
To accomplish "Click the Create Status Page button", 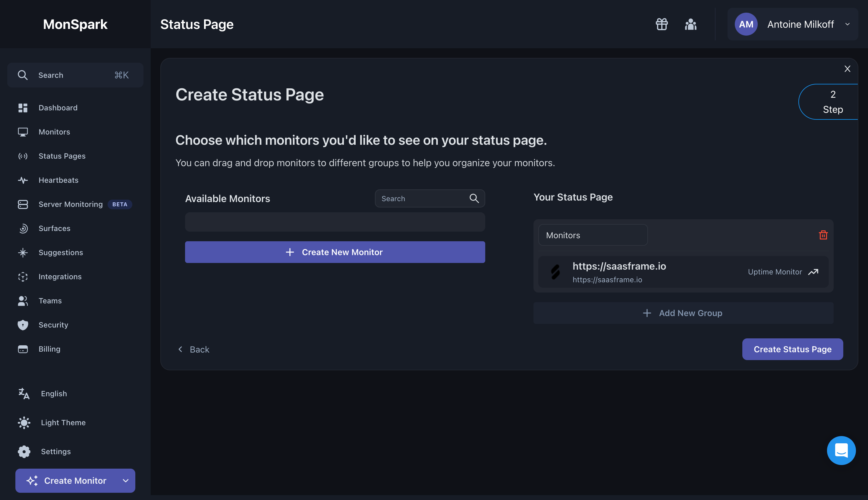I will point(792,349).
